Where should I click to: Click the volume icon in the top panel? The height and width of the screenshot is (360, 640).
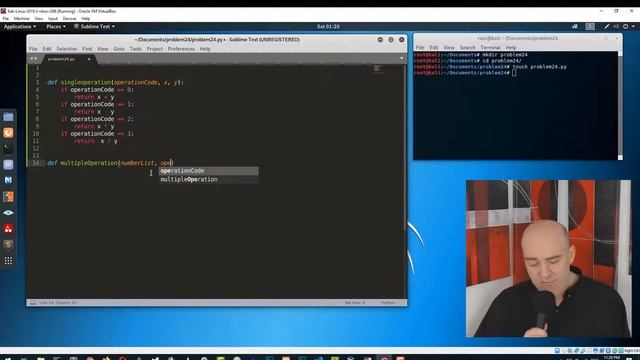point(616,27)
